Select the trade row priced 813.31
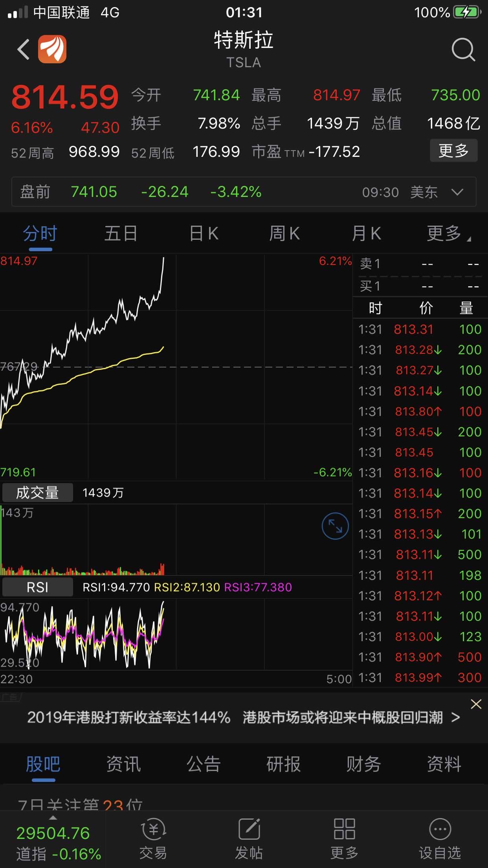The image size is (488, 868). pos(420,329)
